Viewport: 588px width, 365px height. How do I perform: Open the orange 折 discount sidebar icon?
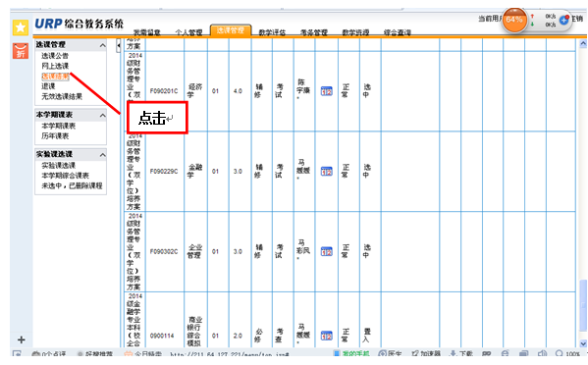pos(21,51)
